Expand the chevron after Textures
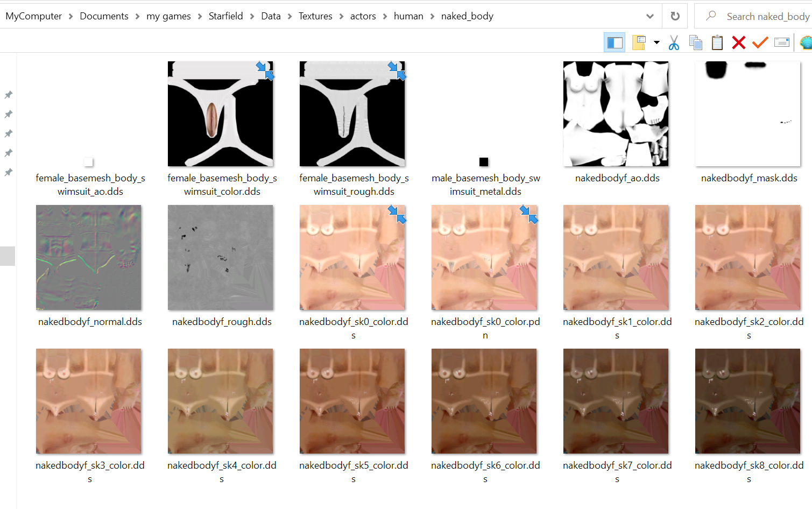Image resolution: width=812 pixels, height=509 pixels. (x=341, y=17)
